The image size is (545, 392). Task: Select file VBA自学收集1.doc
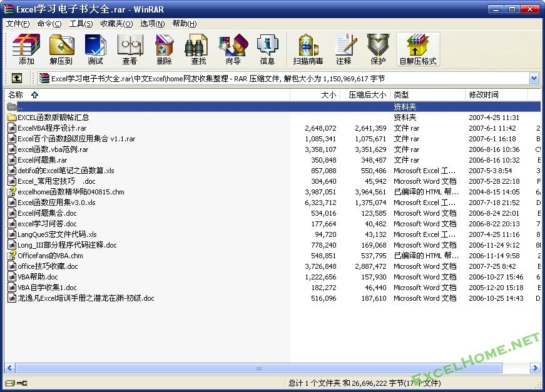click(47, 288)
